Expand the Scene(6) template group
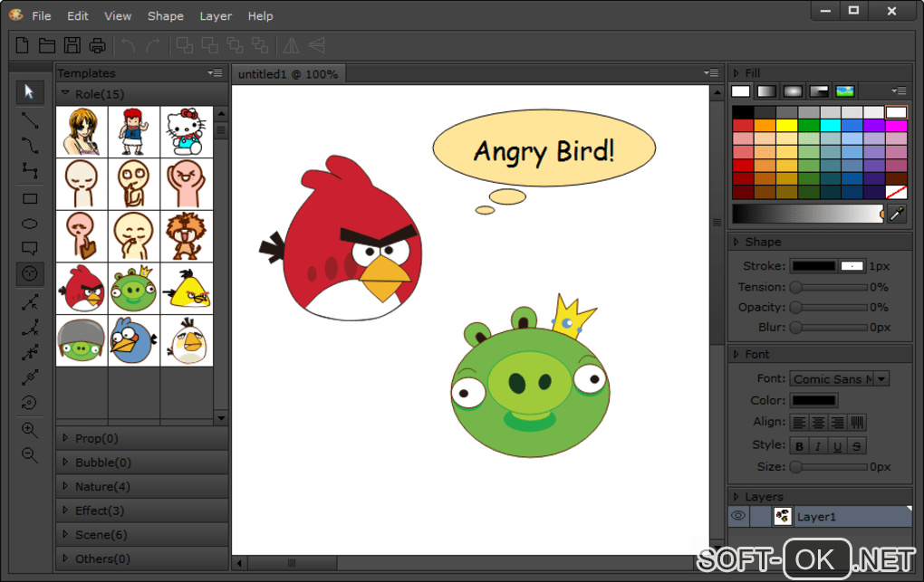This screenshot has width=924, height=582. (141, 535)
